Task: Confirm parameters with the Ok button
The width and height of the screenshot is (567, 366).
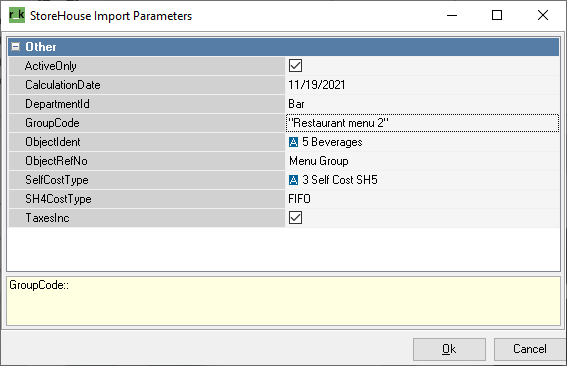Action: (449, 349)
